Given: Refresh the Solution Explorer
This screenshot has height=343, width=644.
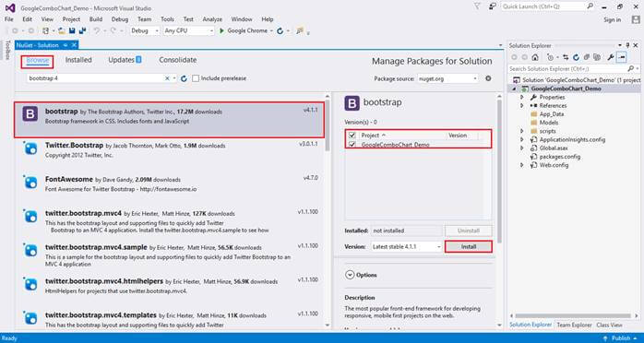Looking at the screenshot, I should 576,57.
